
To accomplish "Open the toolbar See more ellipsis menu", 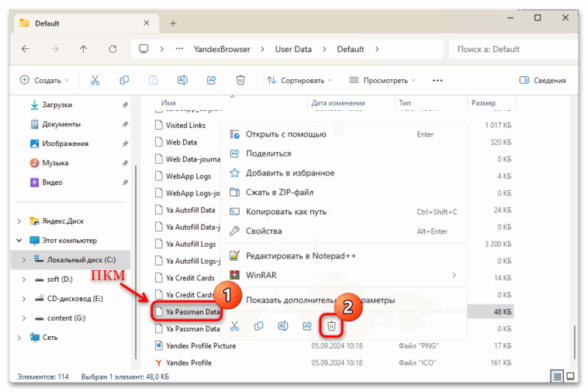I will (437, 81).
